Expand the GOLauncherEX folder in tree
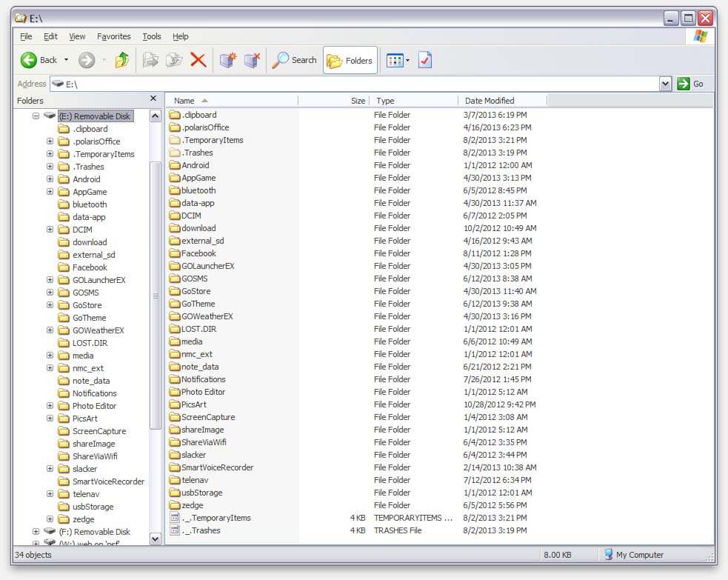Viewport: 728px width, 580px height. point(50,279)
